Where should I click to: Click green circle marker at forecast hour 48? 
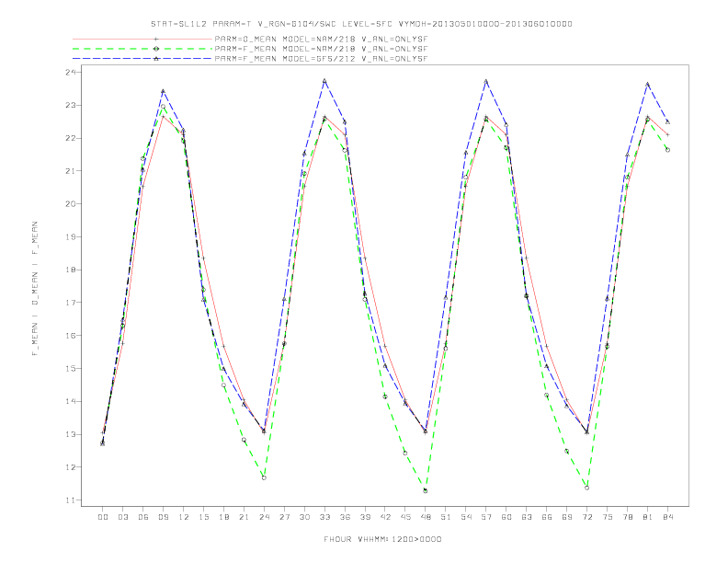(426, 490)
